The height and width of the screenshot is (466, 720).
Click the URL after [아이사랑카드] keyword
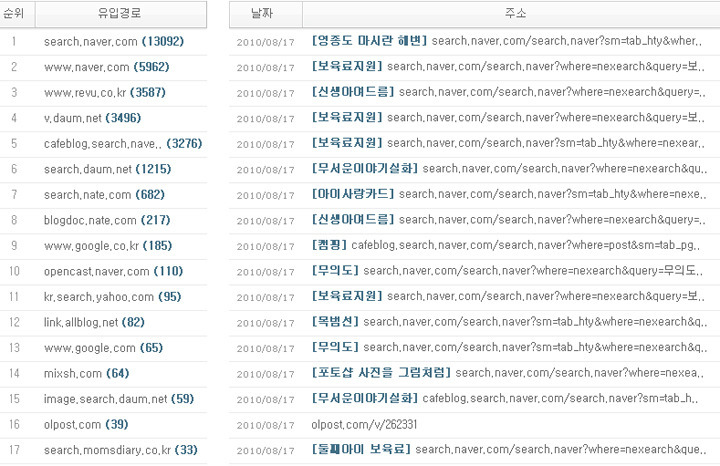(x=552, y=194)
